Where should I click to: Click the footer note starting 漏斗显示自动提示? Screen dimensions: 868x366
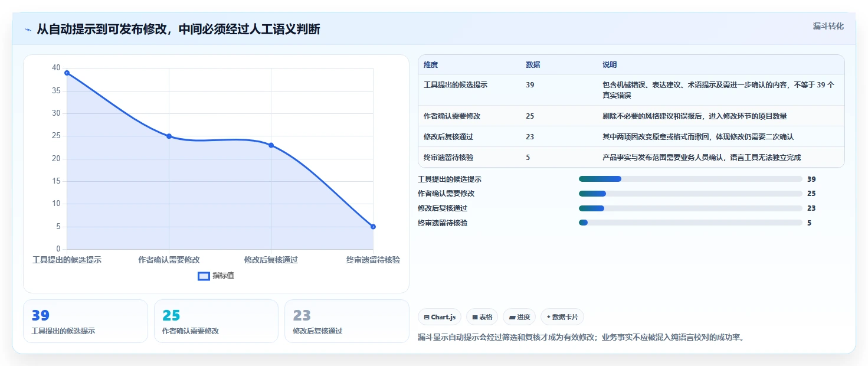[580, 338]
